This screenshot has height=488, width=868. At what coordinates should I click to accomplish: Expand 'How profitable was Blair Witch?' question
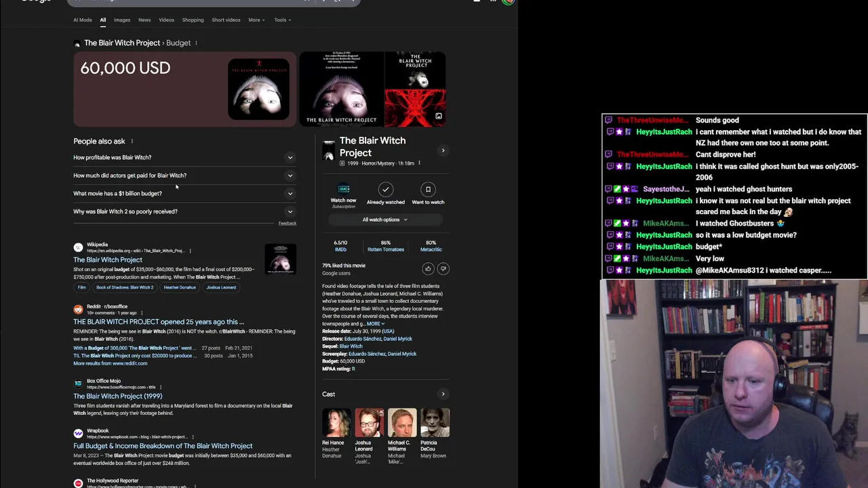(x=185, y=157)
